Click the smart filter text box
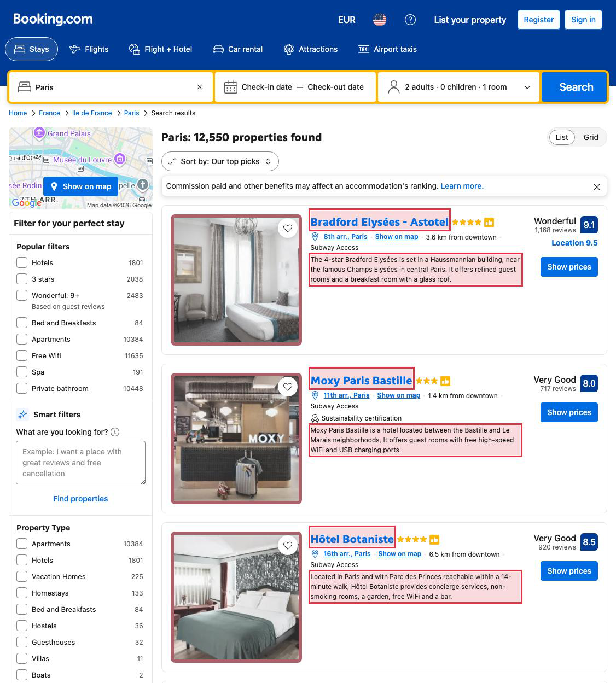The height and width of the screenshot is (683, 616). pyautogui.click(x=81, y=463)
